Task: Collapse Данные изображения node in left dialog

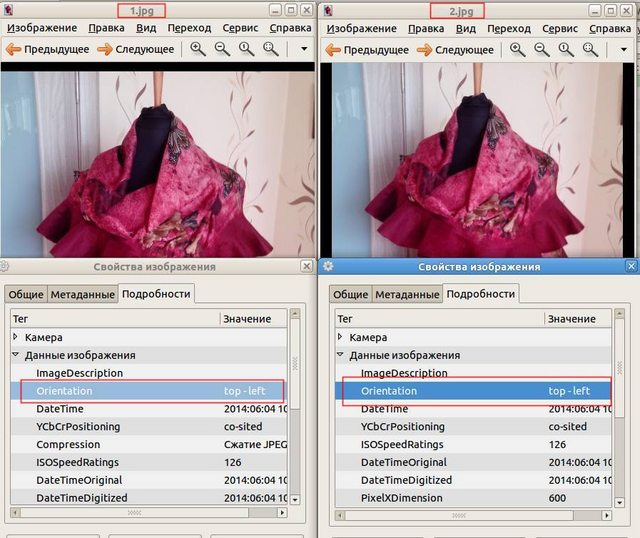Action: point(16,354)
